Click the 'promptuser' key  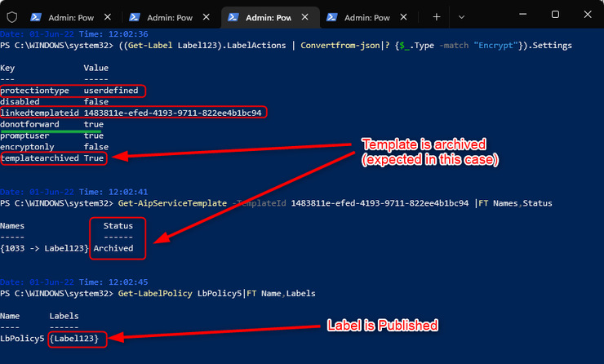[x=24, y=135]
